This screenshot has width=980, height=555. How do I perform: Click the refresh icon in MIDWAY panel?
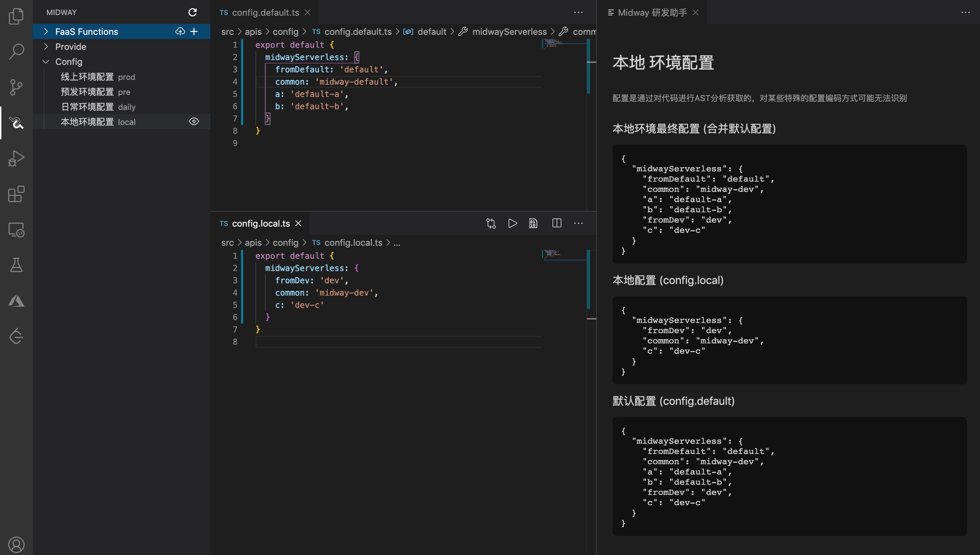193,12
